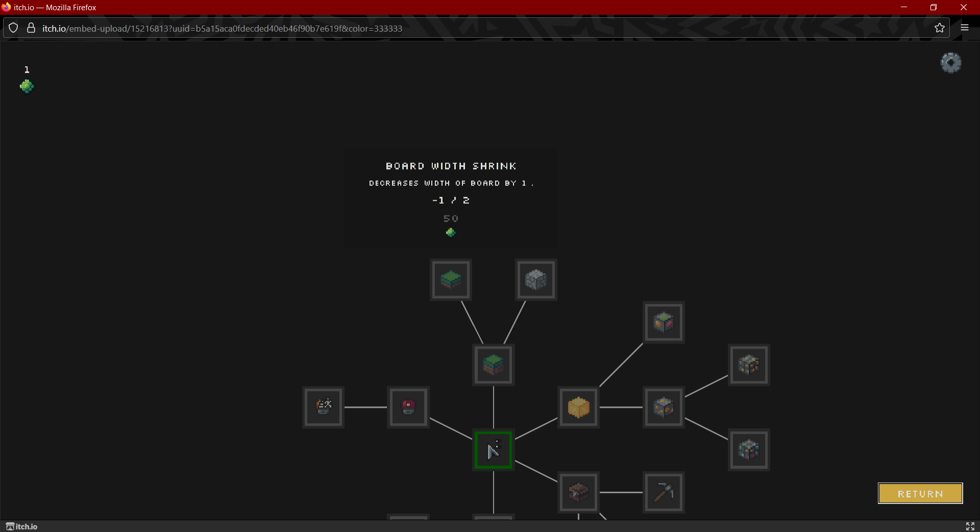
Task: Select the flat grass slab upgrade node
Action: tap(451, 280)
